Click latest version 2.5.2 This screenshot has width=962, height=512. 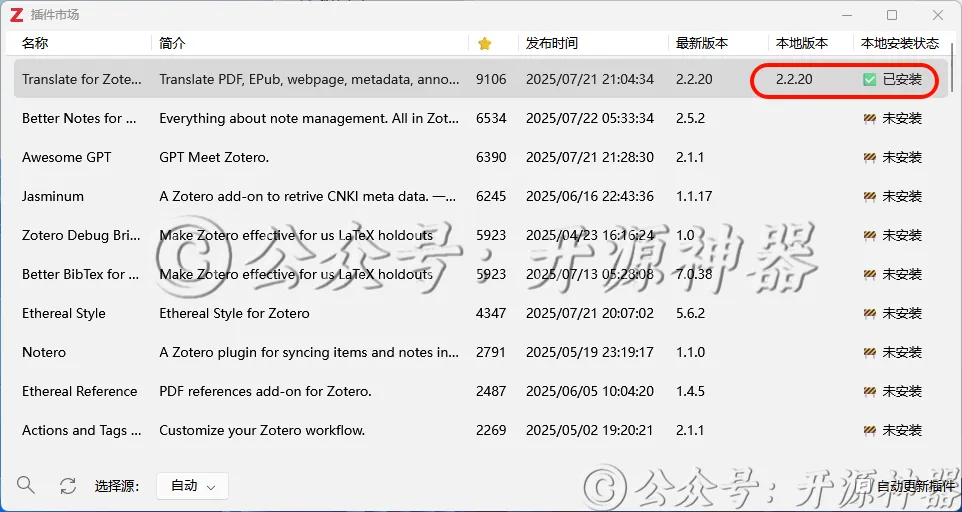pos(690,118)
